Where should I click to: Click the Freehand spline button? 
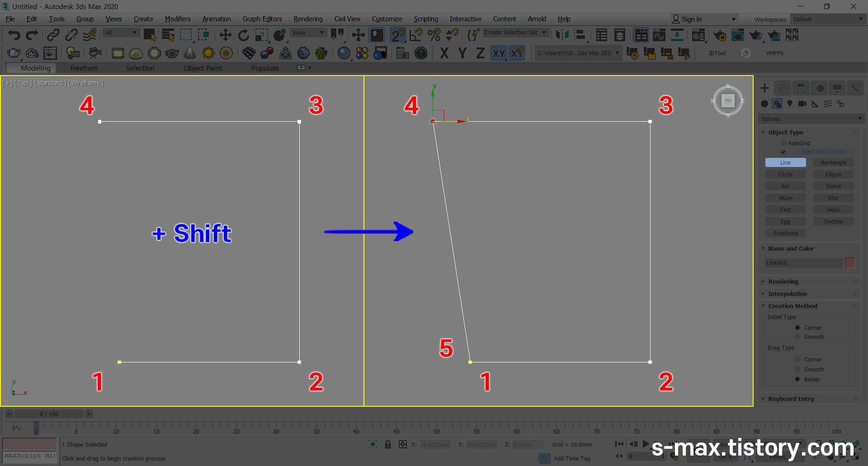click(x=785, y=233)
